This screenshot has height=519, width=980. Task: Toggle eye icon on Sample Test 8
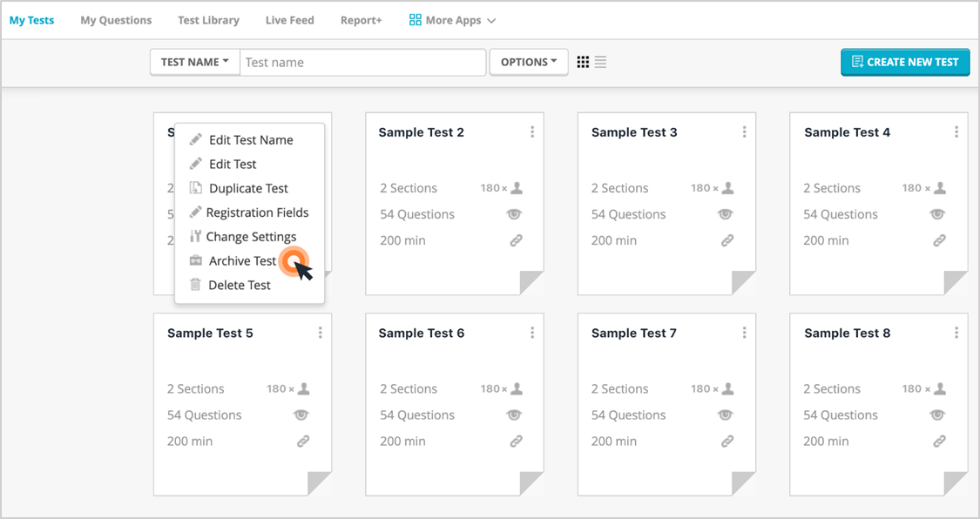click(937, 415)
